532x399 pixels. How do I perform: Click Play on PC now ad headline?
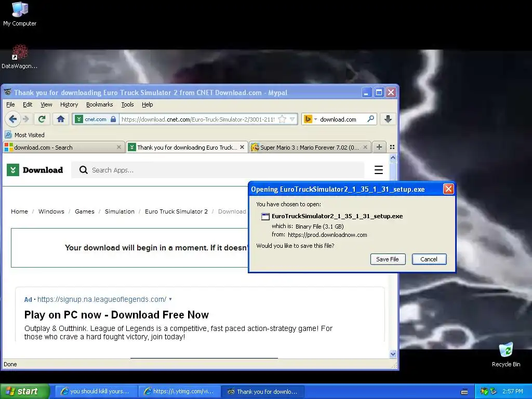pos(116,315)
